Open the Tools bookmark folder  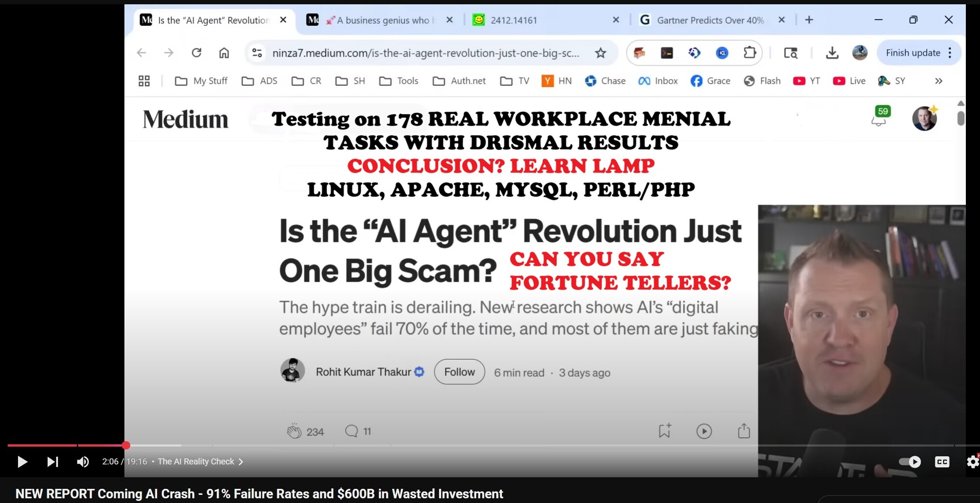point(399,81)
